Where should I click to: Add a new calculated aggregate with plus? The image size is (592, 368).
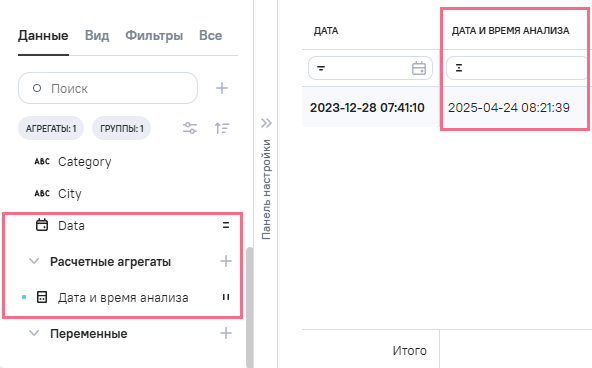[x=226, y=261]
